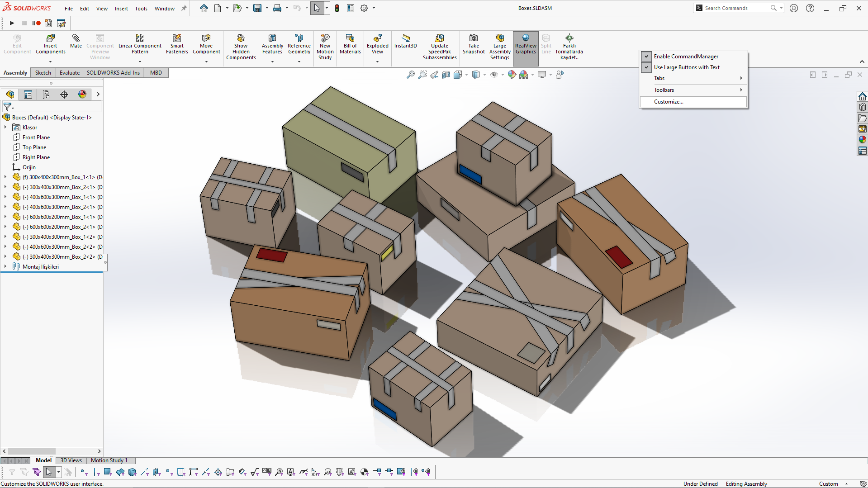Open Reference Geometry tool
The width and height of the screenshot is (868, 488).
299,44
